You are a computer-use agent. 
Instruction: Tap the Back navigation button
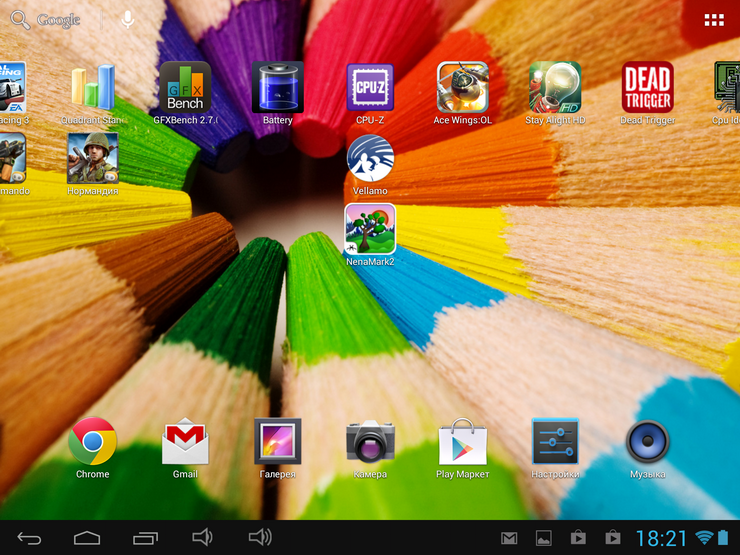[29, 538]
